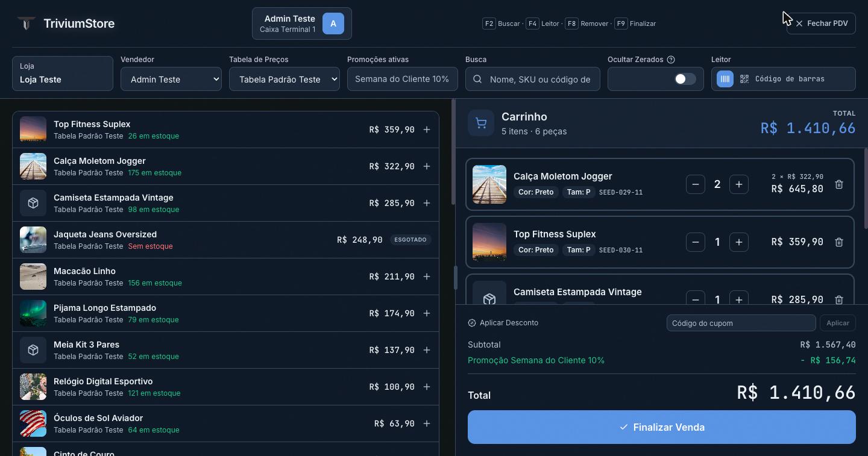Click Finalizar Venda button
Viewport: 868px width, 456px height.
tap(662, 427)
